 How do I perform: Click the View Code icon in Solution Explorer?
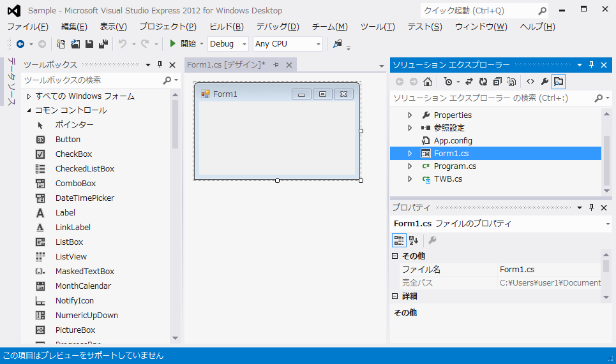(530, 82)
